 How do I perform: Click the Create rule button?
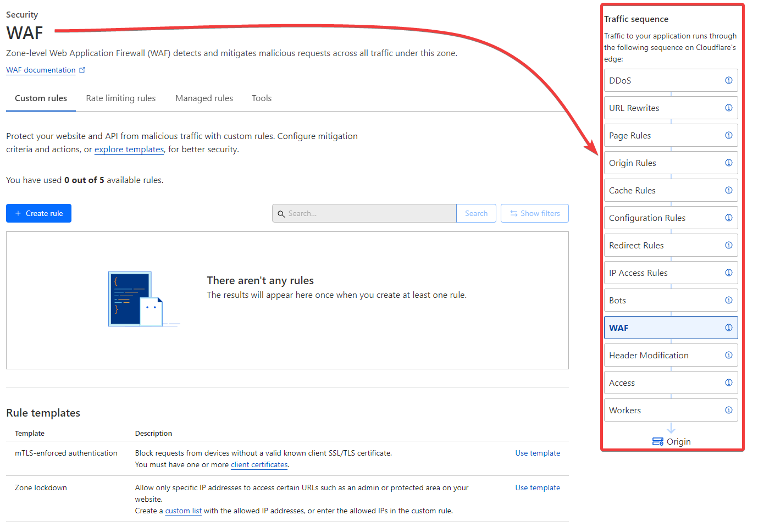point(38,213)
